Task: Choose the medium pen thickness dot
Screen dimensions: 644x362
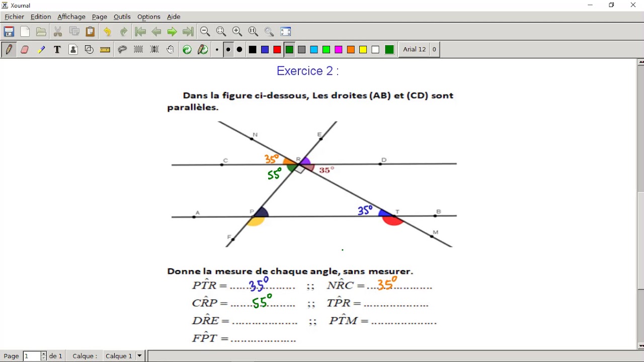Action: point(228,49)
